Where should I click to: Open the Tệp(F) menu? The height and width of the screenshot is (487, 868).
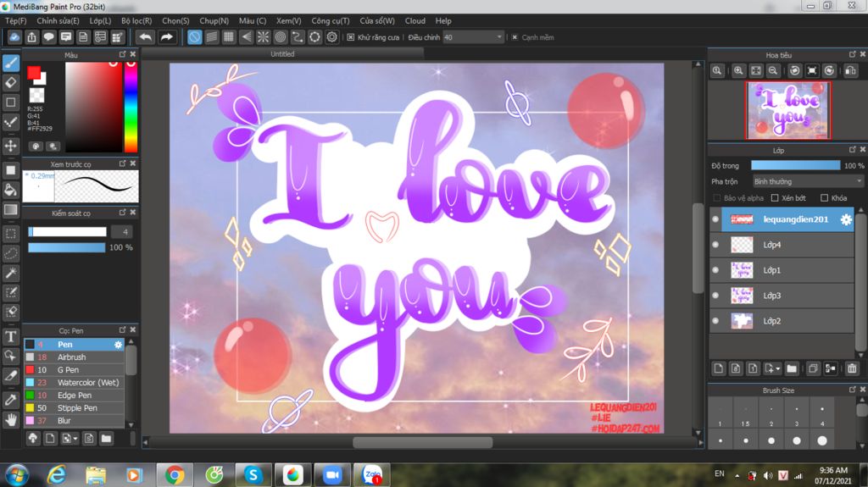click(15, 20)
